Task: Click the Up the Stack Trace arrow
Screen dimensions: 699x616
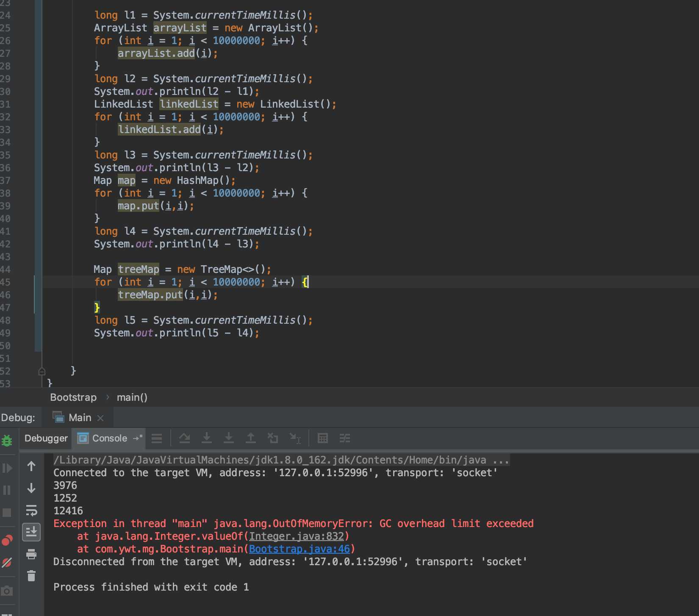Action: coord(31,466)
